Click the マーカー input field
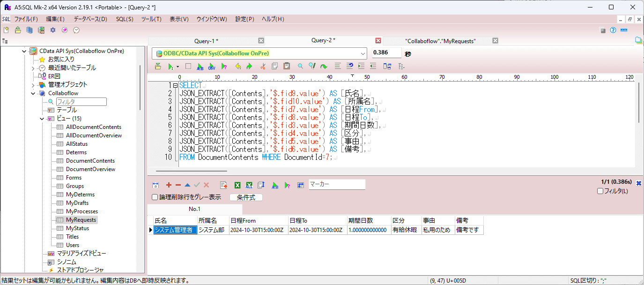The image size is (644, 285). pyautogui.click(x=337, y=184)
